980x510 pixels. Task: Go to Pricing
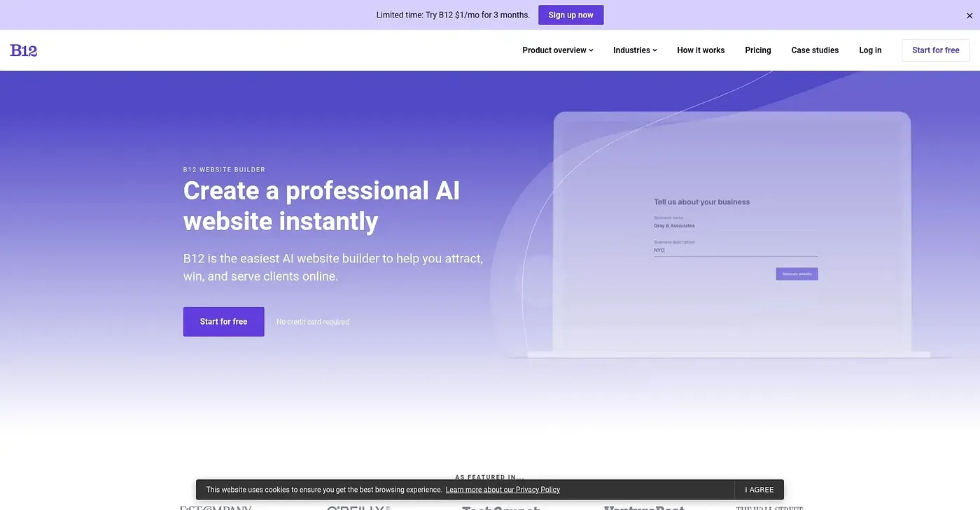(x=758, y=50)
